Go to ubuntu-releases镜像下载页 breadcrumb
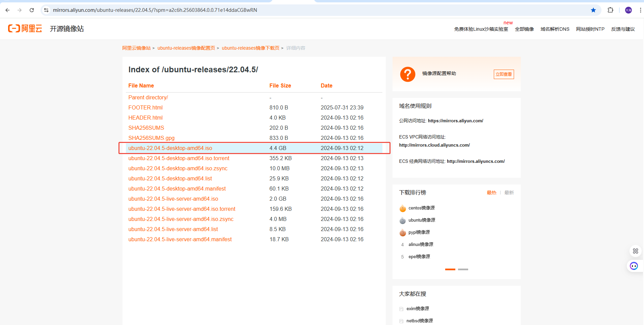 tap(250, 48)
